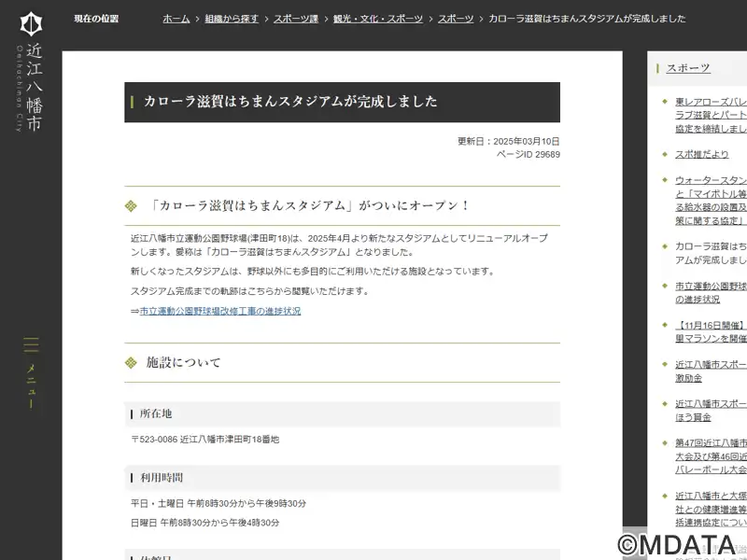This screenshot has height=560, width=747.
Task: Open 第47回近江八幡市 volleyball sidebar link
Action: click(711, 456)
